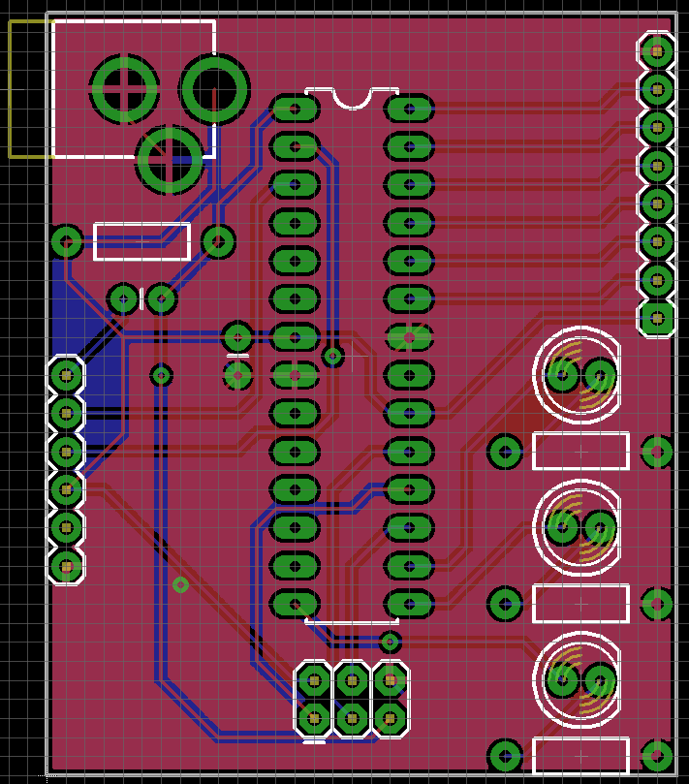Select the DIP chip's top-right oval pin
The image size is (689, 784).
click(410, 109)
